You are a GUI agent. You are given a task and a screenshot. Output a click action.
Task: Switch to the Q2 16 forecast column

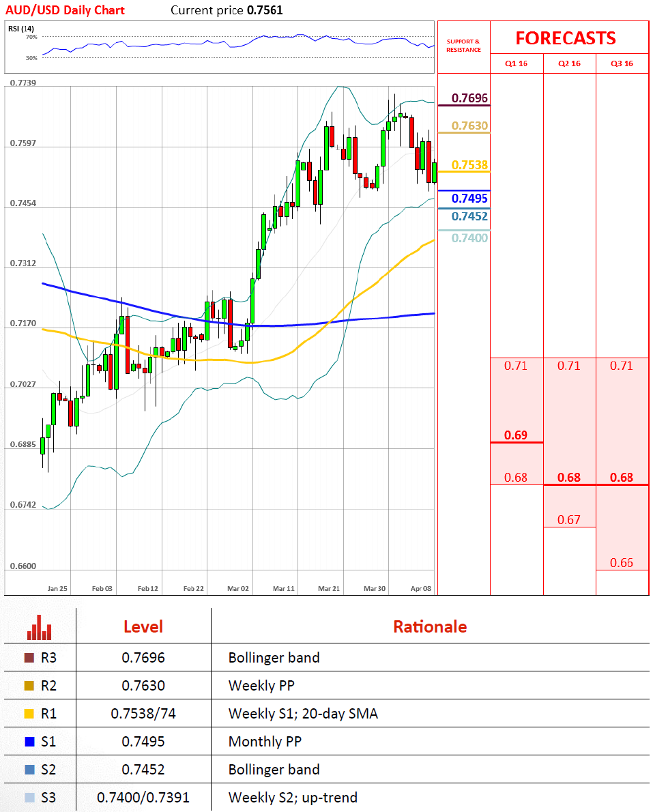[569, 63]
